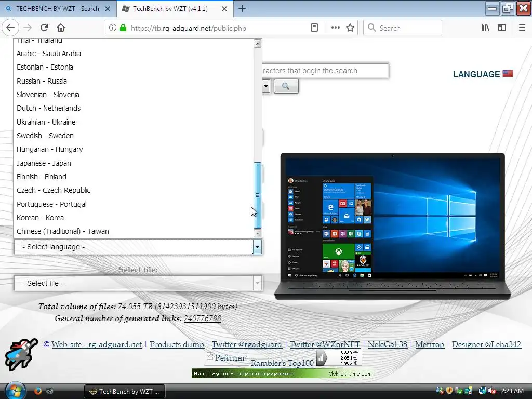The height and width of the screenshot is (399, 532).
Task: Close the TECHBENCH BY WZT Search tab
Action: click(x=108, y=9)
